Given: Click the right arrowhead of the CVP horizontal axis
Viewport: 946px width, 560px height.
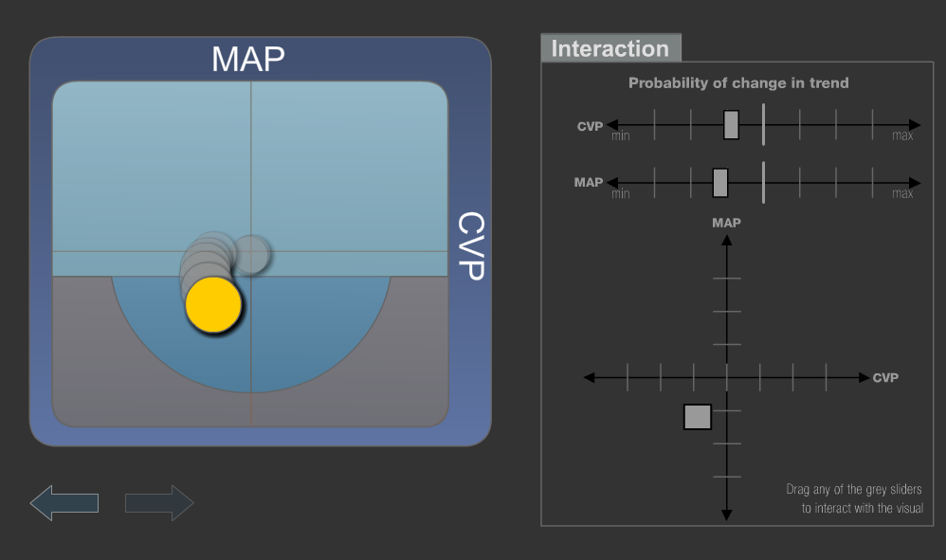Looking at the screenshot, I should coord(863,377).
